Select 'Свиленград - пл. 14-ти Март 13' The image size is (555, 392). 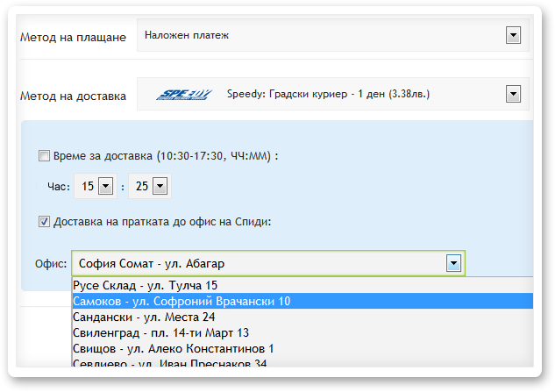coord(160,332)
